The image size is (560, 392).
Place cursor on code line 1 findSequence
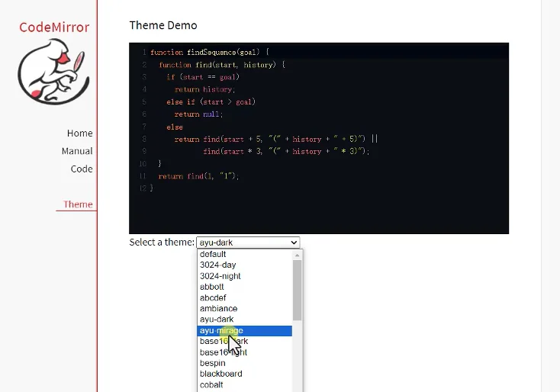coord(211,53)
